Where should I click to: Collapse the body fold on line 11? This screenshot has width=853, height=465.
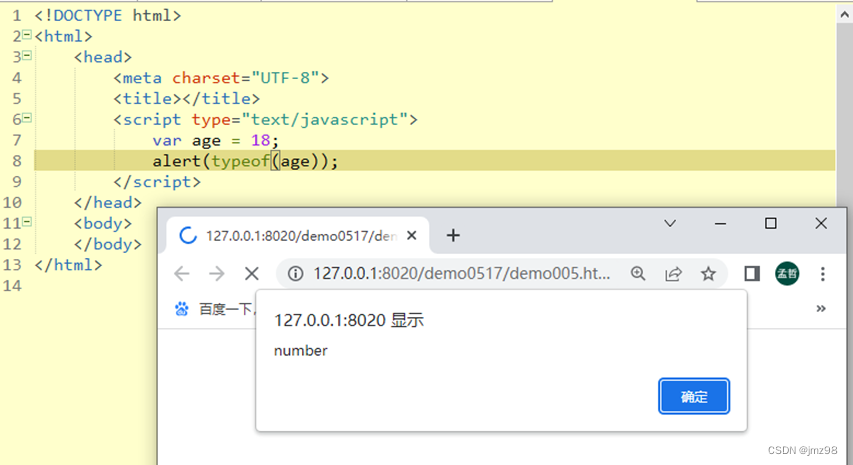pyautogui.click(x=27, y=222)
